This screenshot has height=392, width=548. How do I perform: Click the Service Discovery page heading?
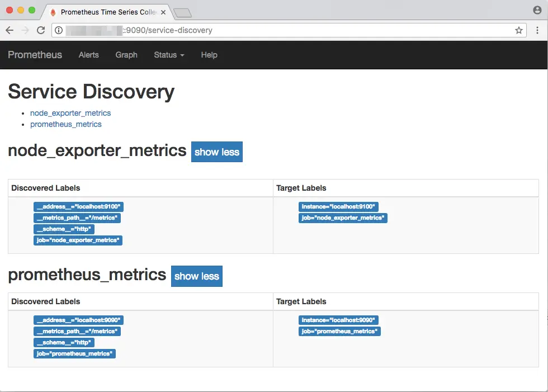91,92
